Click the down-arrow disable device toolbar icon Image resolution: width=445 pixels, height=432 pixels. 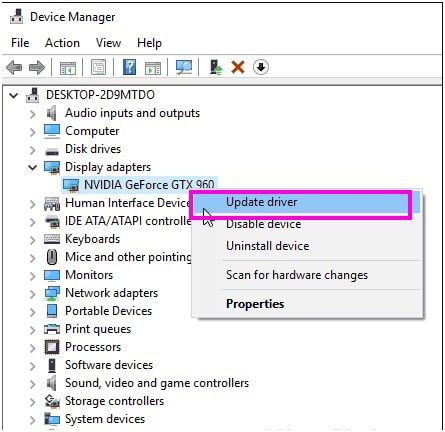[x=261, y=67]
